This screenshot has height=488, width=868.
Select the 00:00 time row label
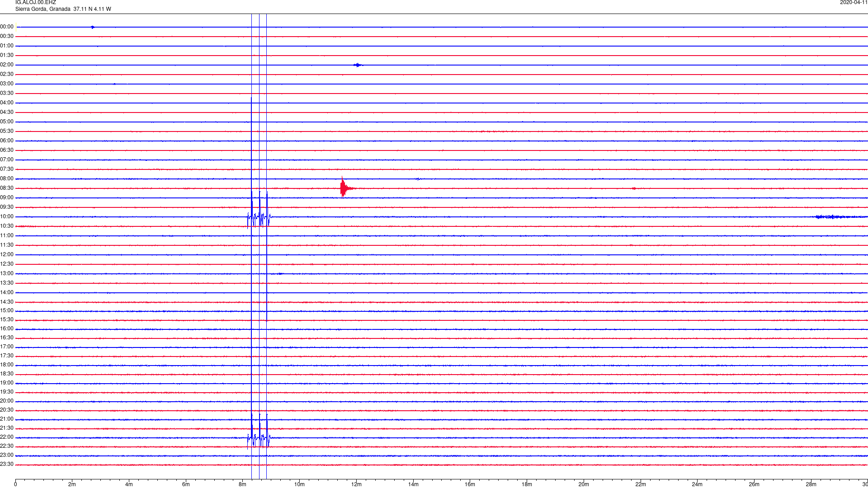point(7,27)
